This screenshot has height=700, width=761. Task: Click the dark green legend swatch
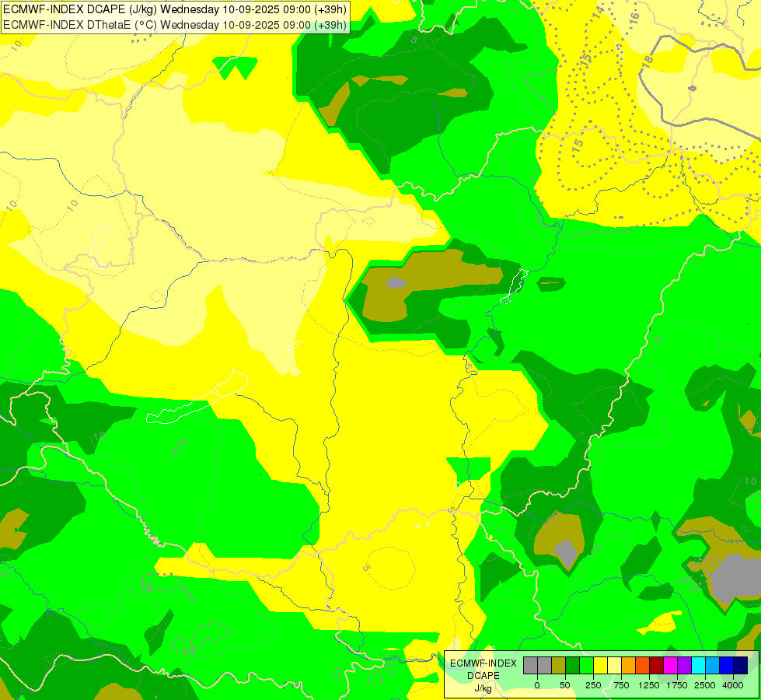(573, 666)
